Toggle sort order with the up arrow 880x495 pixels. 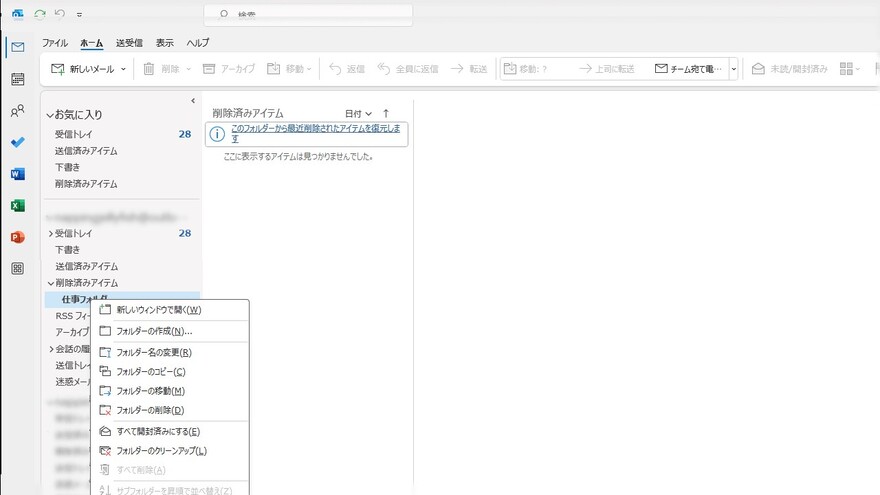[x=386, y=113]
